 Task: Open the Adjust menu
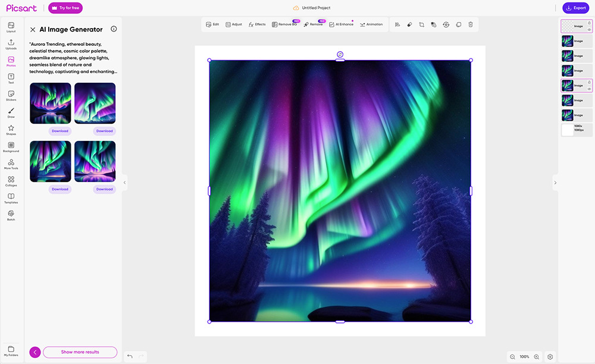[x=233, y=24]
